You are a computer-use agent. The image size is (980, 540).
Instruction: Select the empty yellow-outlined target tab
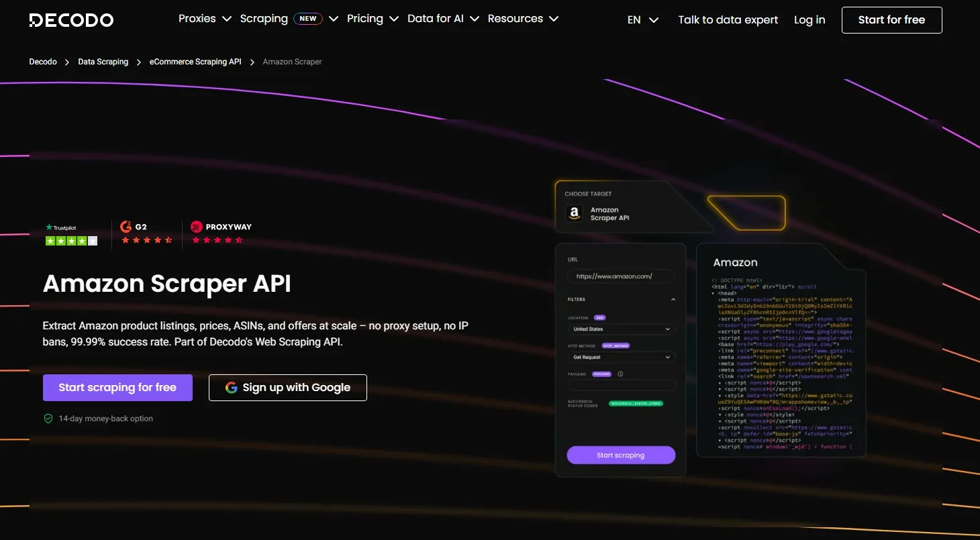(746, 213)
